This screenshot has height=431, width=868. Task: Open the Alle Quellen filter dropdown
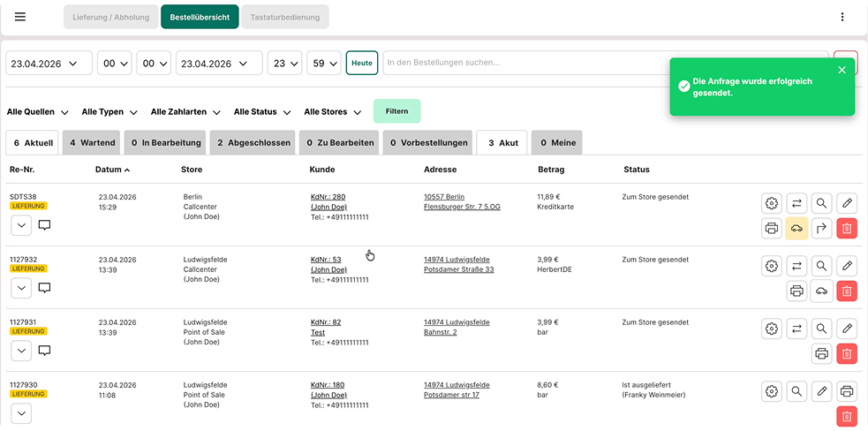click(x=38, y=112)
